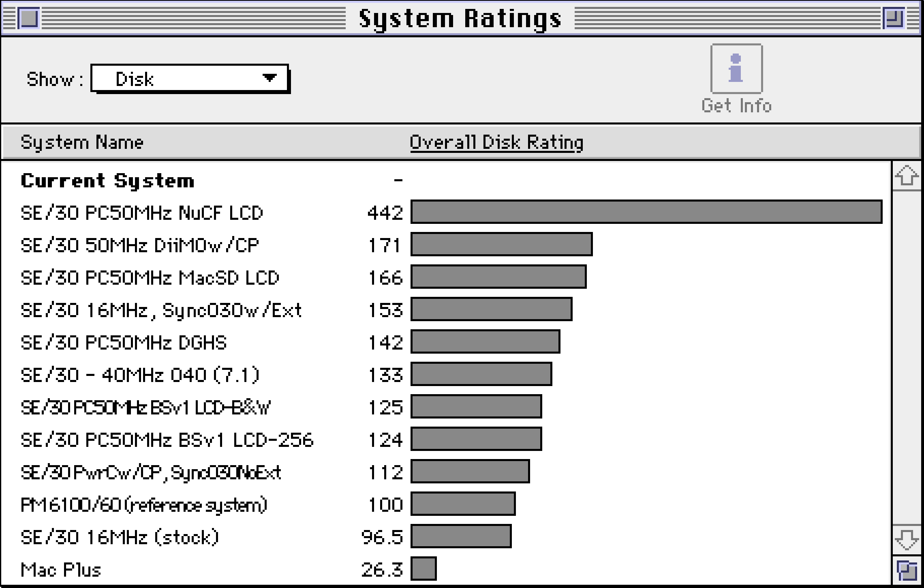Click the scroll down arrow
This screenshot has width=924, height=588.
click(x=907, y=540)
